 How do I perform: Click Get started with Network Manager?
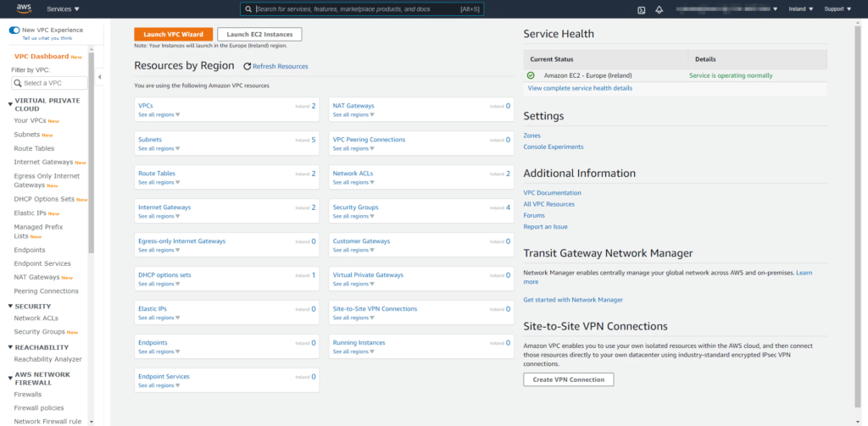[574, 299]
